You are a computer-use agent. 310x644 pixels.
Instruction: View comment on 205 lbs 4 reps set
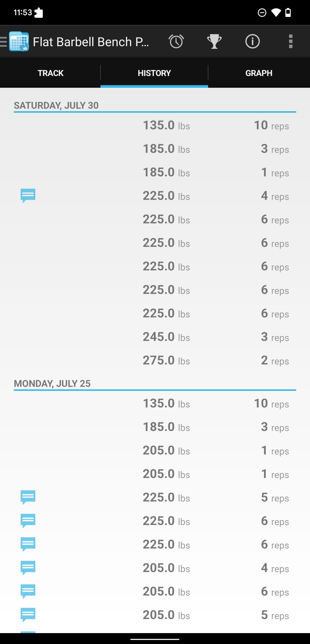coord(28,568)
